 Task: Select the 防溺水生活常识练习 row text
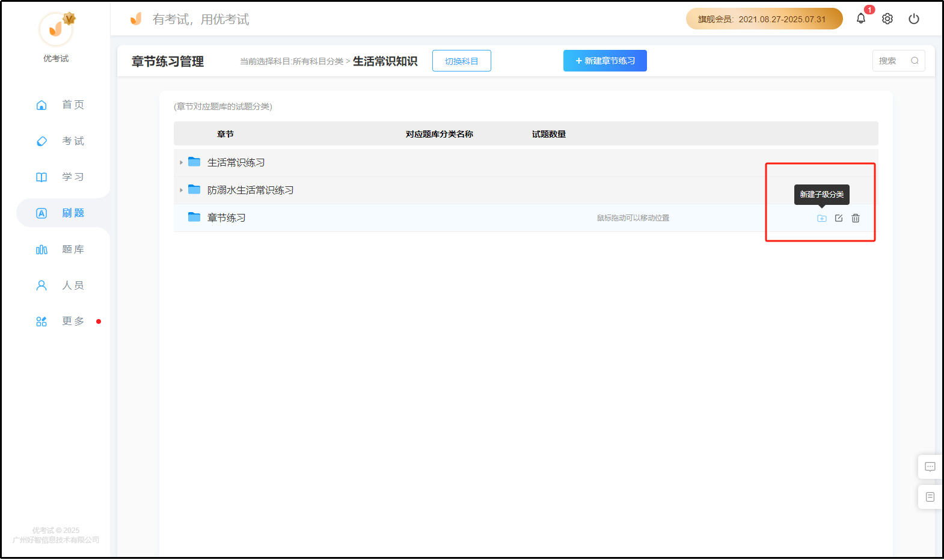[x=251, y=190]
